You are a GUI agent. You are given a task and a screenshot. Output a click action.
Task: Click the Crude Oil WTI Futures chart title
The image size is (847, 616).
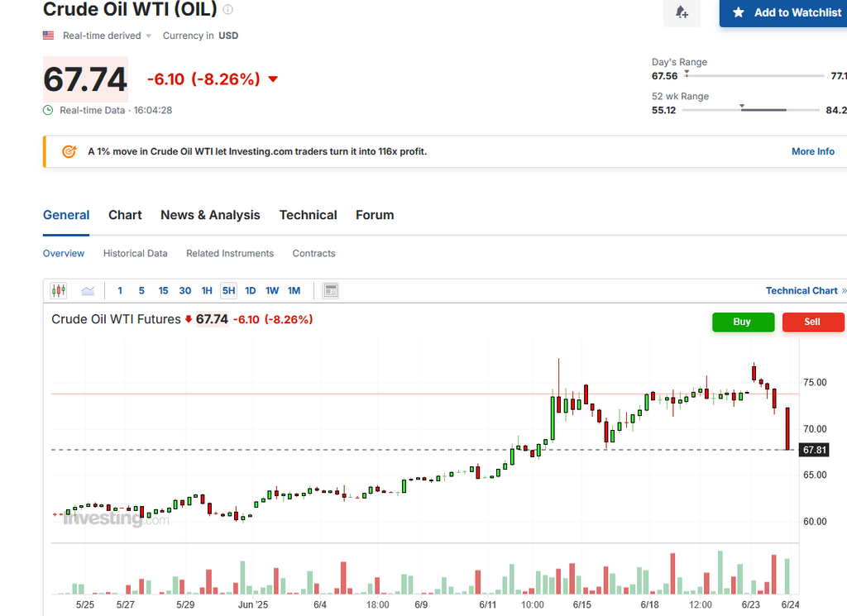(x=116, y=320)
